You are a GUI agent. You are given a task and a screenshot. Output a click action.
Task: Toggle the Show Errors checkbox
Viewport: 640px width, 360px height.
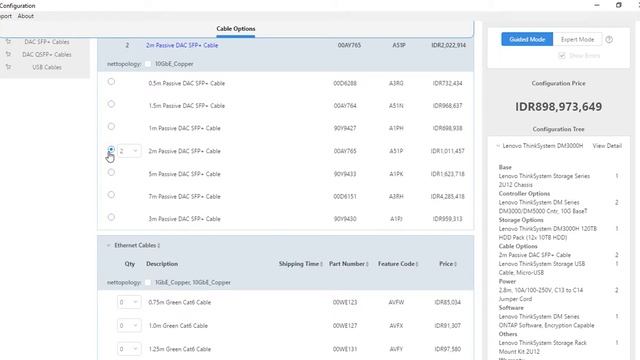562,56
